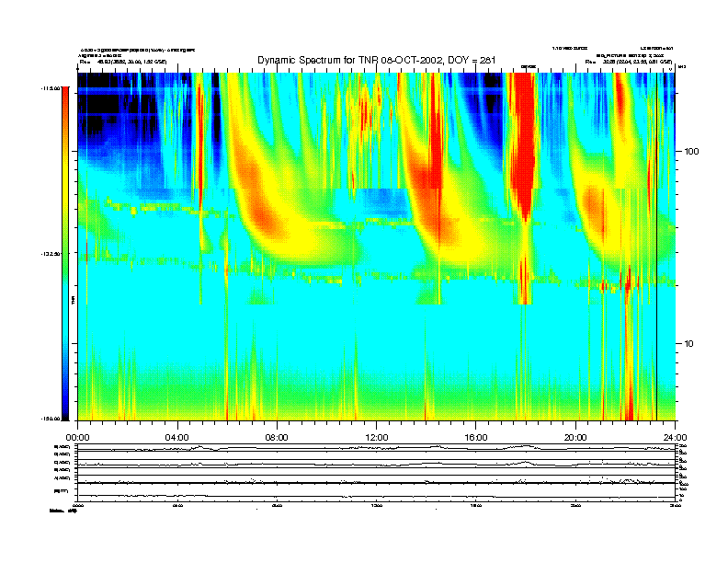This screenshot has height=563, width=728.
Task: Click the 16:00 label on the spectrum time axis
Action: click(476, 438)
